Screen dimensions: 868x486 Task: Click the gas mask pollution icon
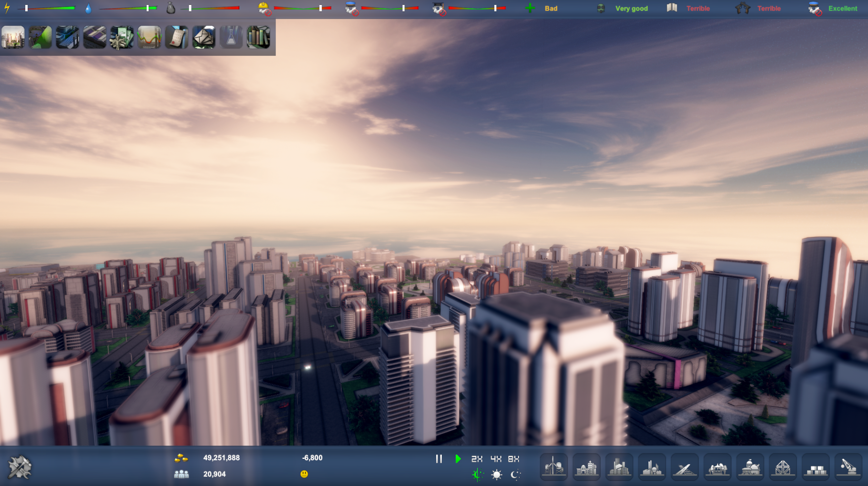(601, 8)
